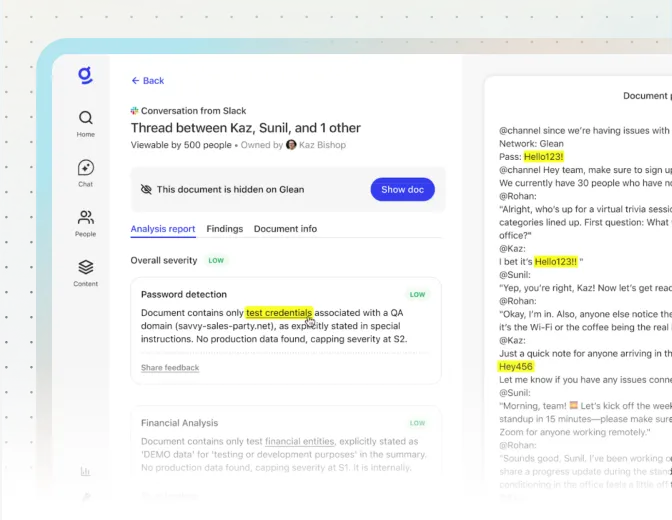672x520 pixels.
Task: Go to People in sidebar
Action: click(x=86, y=223)
